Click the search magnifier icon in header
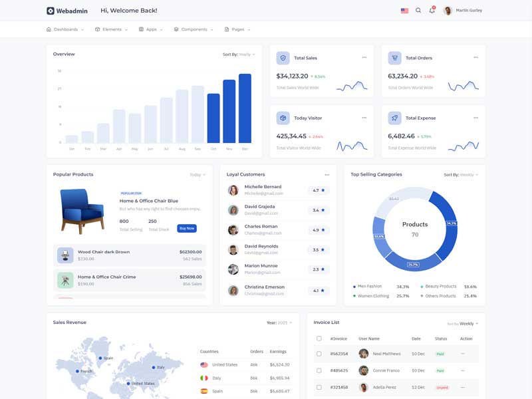The image size is (532, 399). pos(418,11)
